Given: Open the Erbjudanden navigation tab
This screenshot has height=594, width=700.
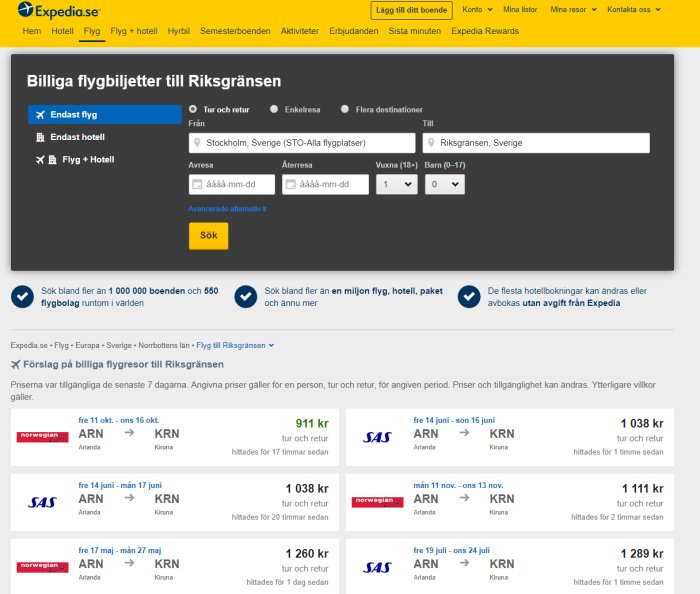Looking at the screenshot, I should pyautogui.click(x=354, y=31).
